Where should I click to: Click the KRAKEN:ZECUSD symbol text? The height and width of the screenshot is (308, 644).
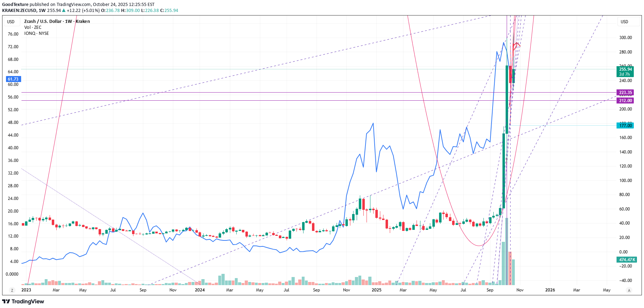19,11
